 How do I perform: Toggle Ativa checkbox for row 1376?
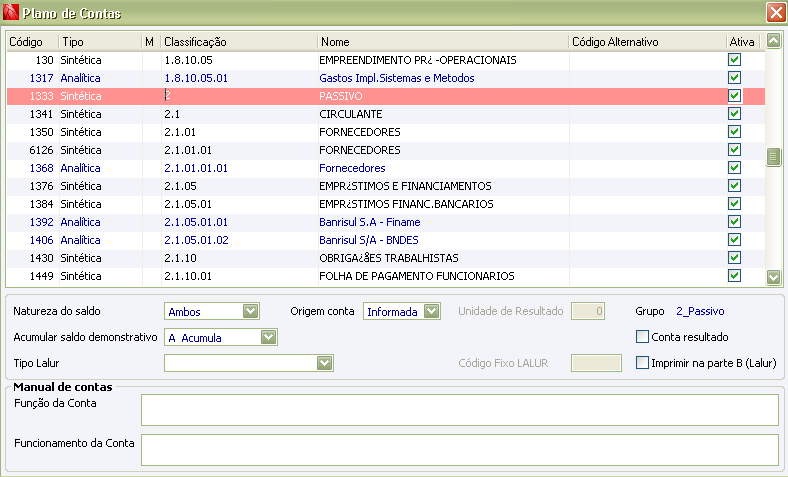[734, 185]
